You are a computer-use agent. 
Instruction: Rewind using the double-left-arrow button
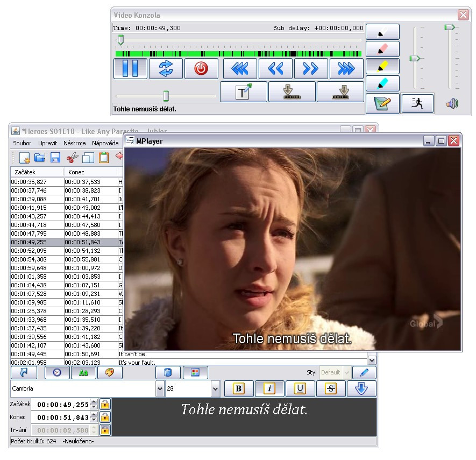pos(275,69)
